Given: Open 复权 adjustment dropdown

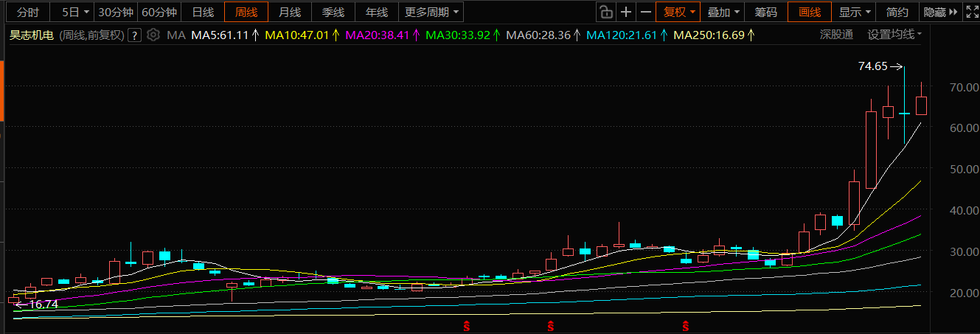Looking at the screenshot, I should coord(678,12).
